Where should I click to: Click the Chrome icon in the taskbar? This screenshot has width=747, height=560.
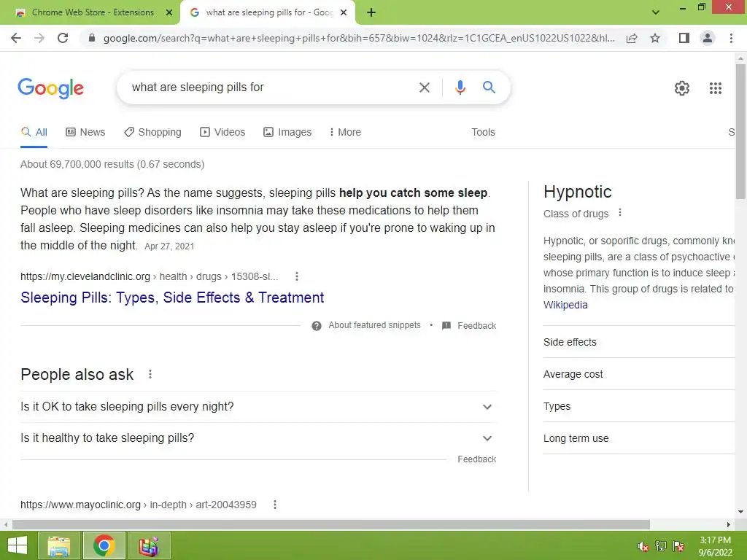click(x=104, y=545)
